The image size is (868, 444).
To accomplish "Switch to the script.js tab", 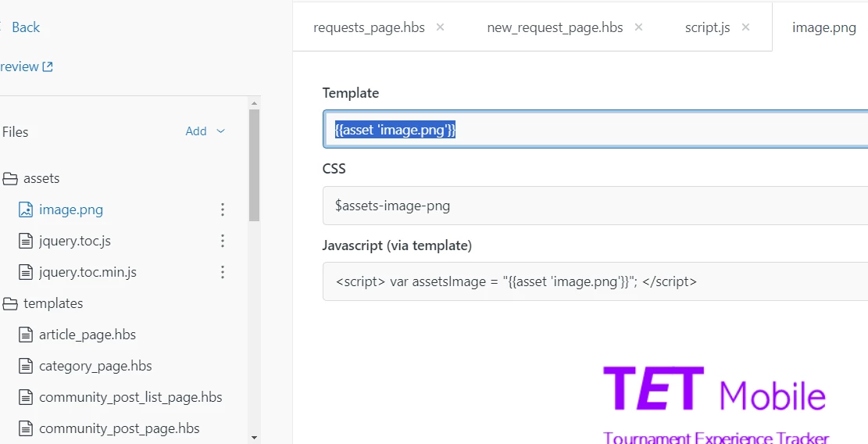I will coord(708,27).
